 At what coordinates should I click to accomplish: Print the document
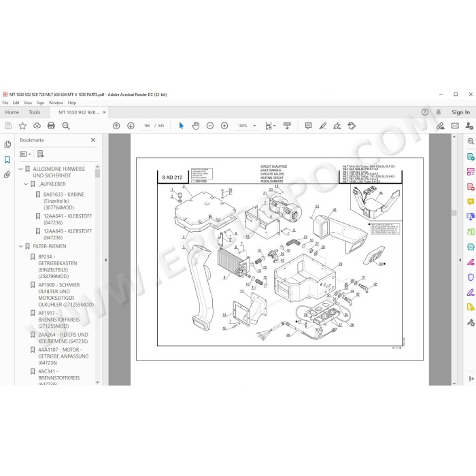[x=51, y=126]
